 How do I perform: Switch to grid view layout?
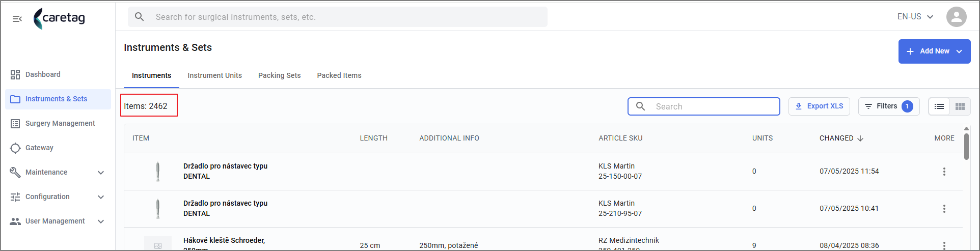pyautogui.click(x=960, y=106)
